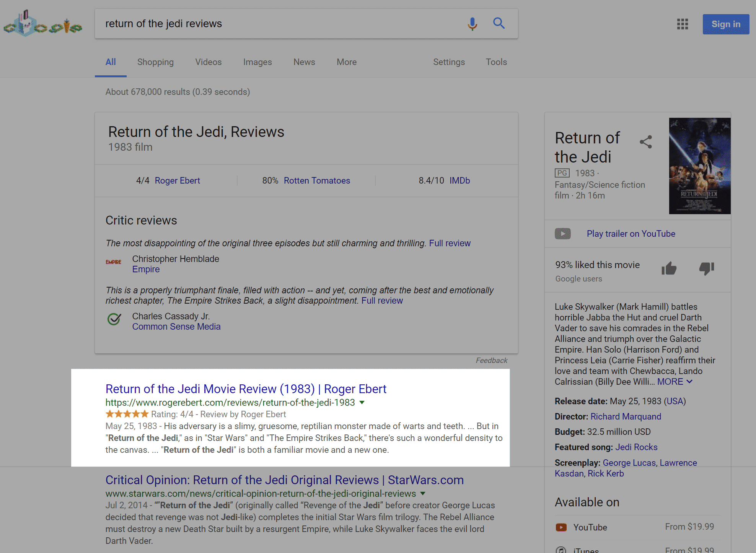This screenshot has height=553, width=756.
Task: Click the thumbs down dislike icon
Action: (x=707, y=268)
